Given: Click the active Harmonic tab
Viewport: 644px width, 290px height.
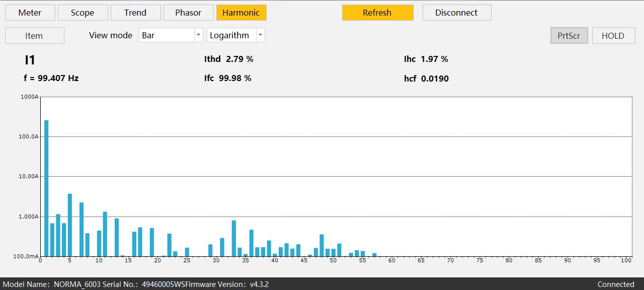Looking at the screenshot, I should pyautogui.click(x=241, y=13).
